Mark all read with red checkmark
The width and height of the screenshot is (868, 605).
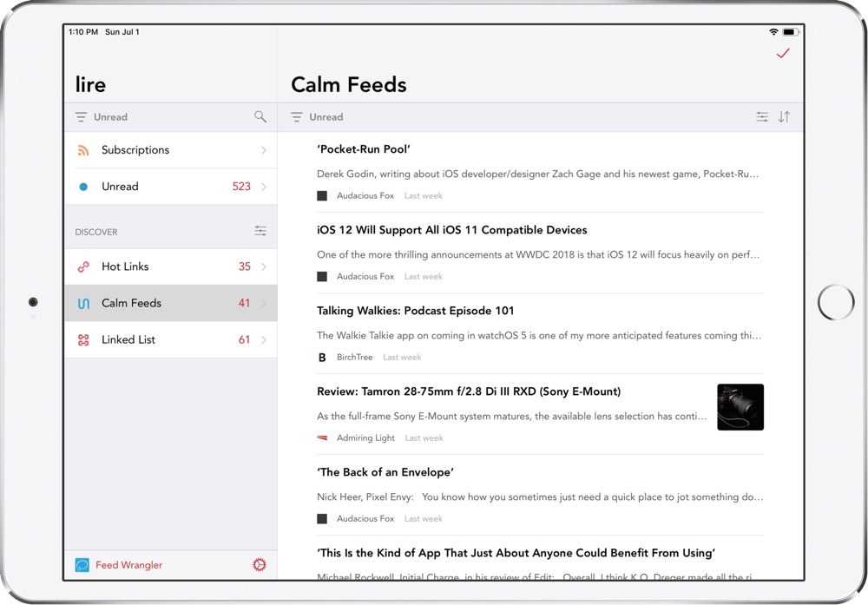pos(783,53)
